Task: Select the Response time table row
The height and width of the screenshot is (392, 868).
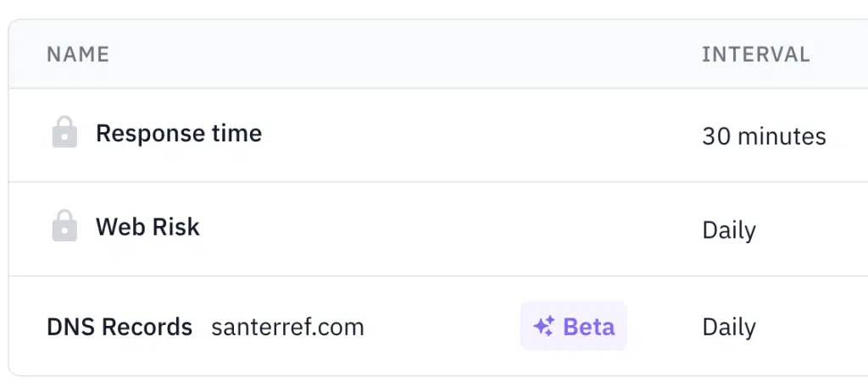Action: [x=438, y=135]
